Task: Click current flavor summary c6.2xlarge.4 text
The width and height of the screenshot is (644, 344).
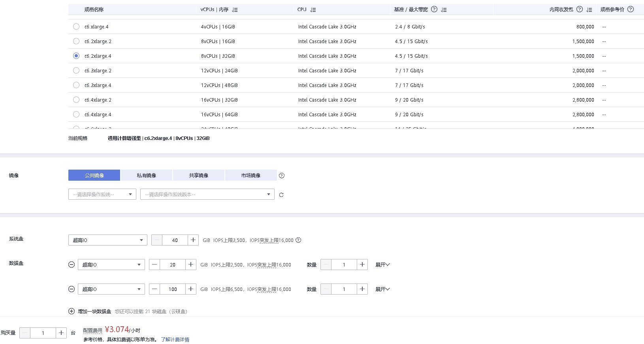Action: tap(158, 138)
